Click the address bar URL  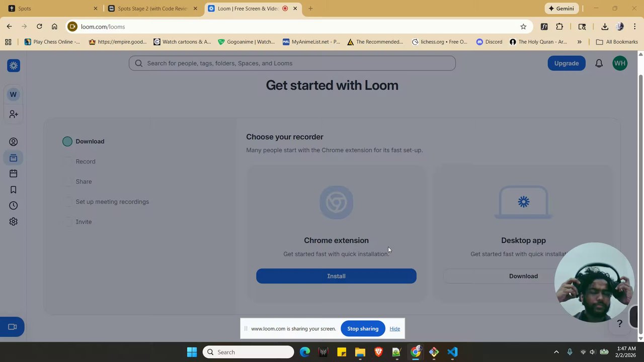pyautogui.click(x=103, y=27)
